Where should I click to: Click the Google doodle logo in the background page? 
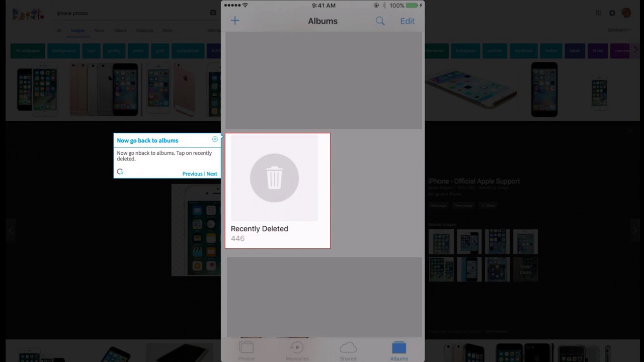(28, 14)
